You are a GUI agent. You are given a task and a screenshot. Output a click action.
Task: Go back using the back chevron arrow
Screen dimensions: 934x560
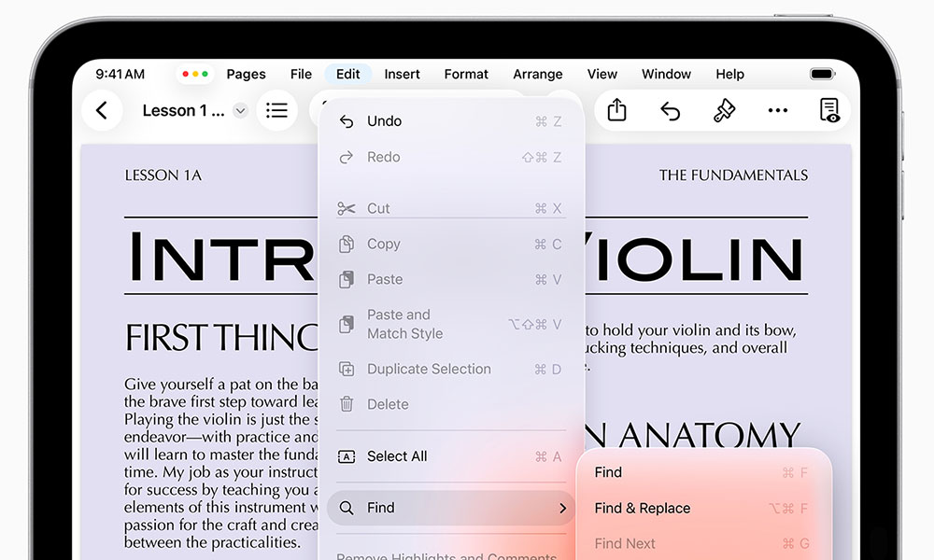[x=102, y=110]
